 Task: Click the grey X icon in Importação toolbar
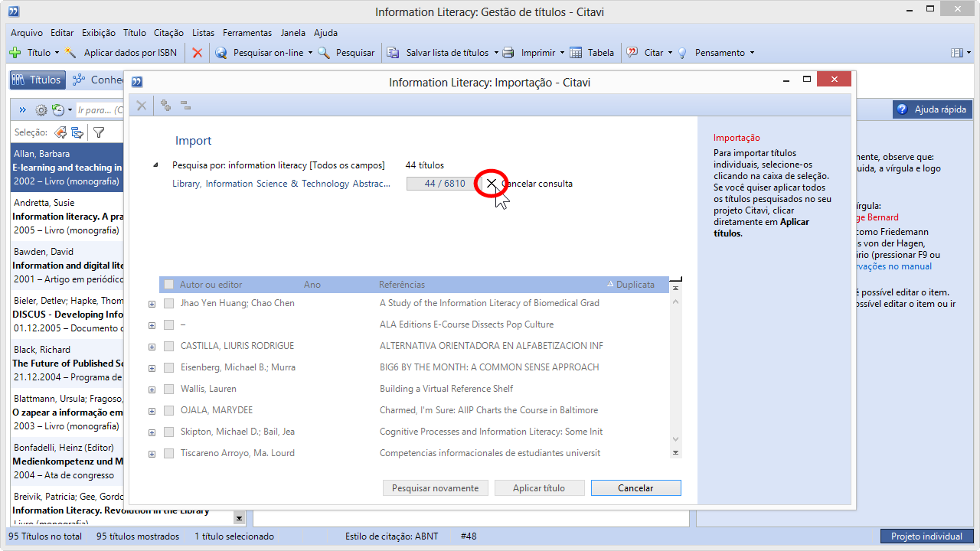[x=142, y=106]
